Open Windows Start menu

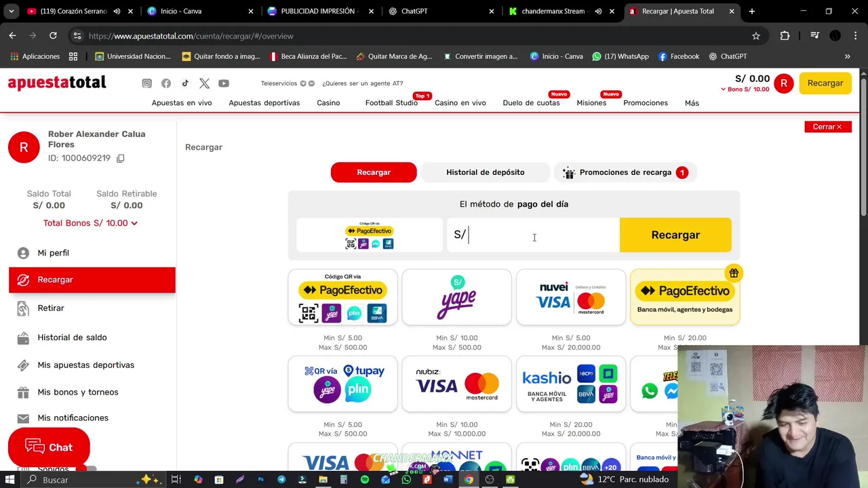(x=10, y=479)
